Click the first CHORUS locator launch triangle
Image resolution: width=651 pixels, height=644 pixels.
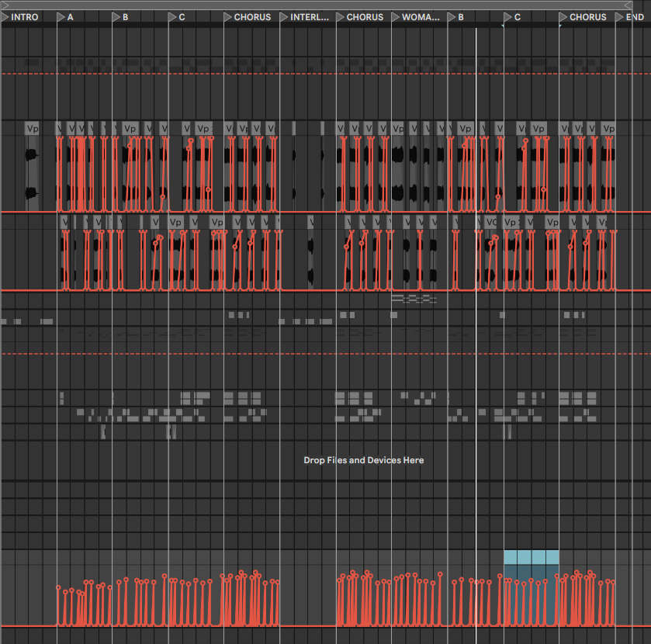tap(227, 16)
